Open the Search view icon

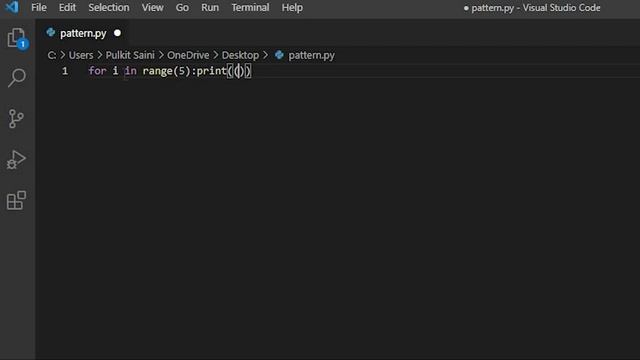pos(17,78)
